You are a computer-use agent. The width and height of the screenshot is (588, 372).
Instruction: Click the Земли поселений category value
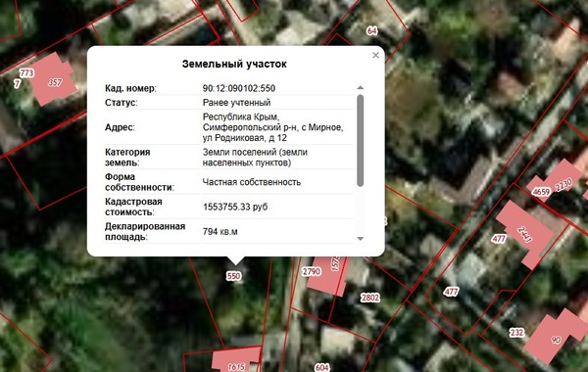(x=255, y=158)
